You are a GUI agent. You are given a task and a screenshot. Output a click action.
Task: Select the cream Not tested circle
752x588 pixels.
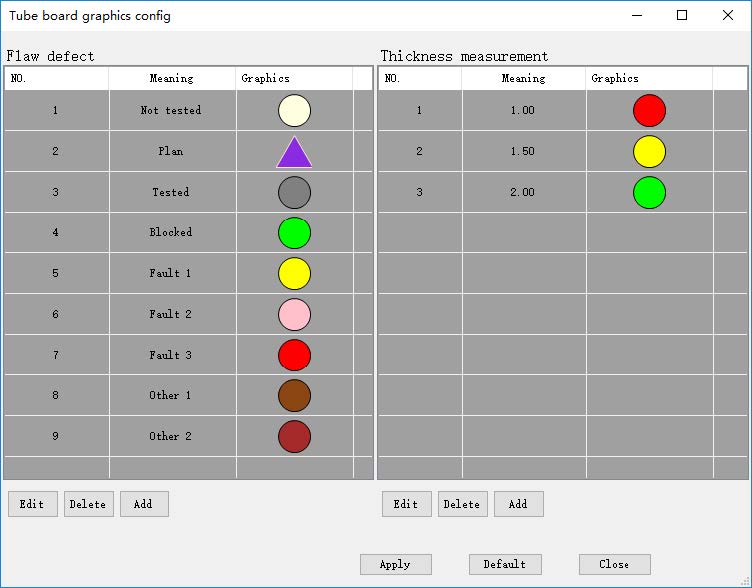(294, 111)
